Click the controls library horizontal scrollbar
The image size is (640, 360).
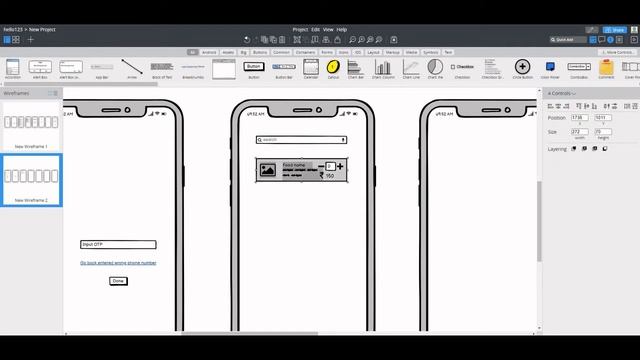(81, 84)
